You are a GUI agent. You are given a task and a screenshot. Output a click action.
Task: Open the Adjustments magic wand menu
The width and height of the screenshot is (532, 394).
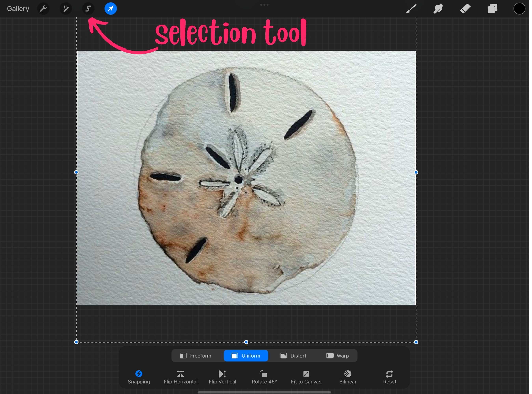pos(66,9)
